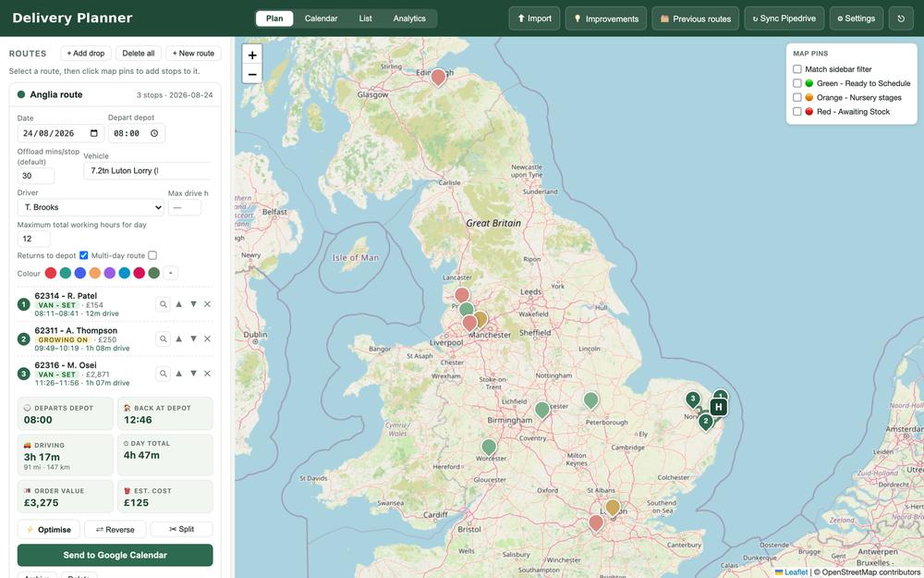Click the refresh icon in top bar
Screen dimensions: 924x578
(901, 18)
